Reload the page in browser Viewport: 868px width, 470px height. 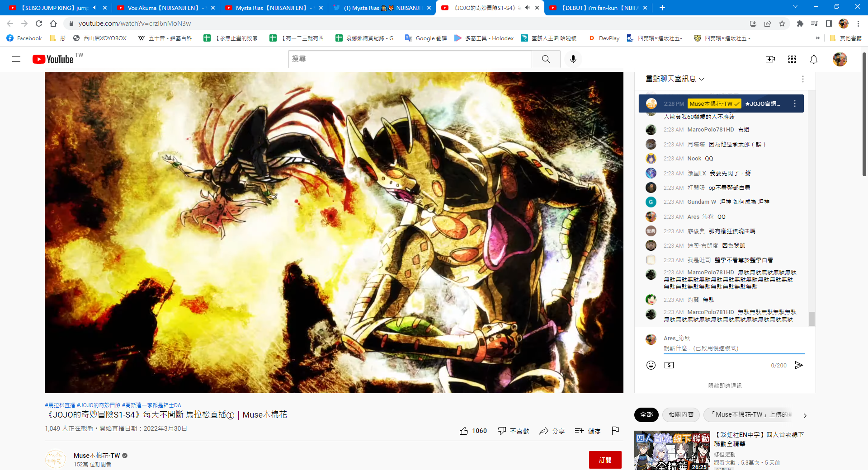tap(39, 23)
